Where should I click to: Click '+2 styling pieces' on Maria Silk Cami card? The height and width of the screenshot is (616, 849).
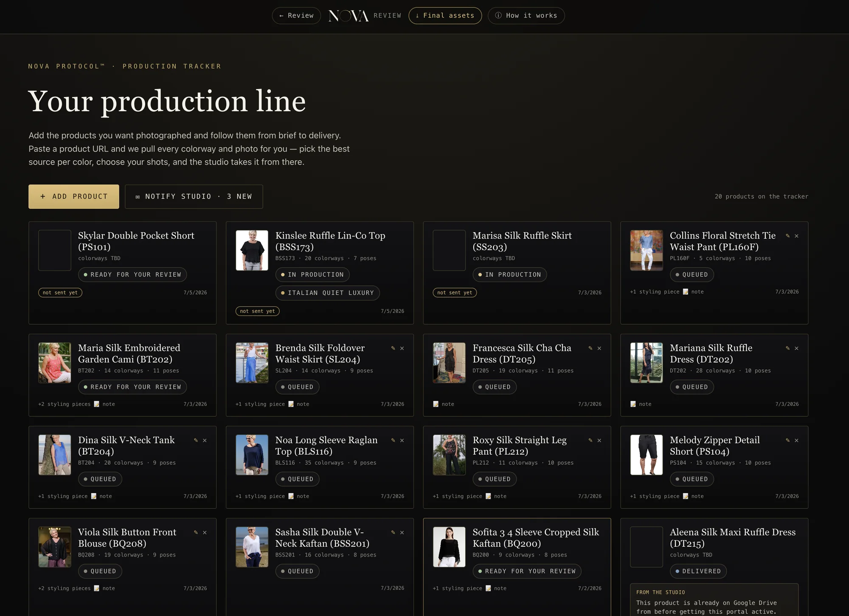coord(65,404)
